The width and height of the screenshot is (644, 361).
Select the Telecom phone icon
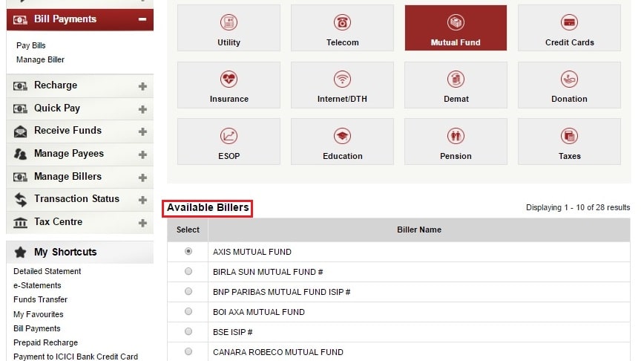pos(342,22)
